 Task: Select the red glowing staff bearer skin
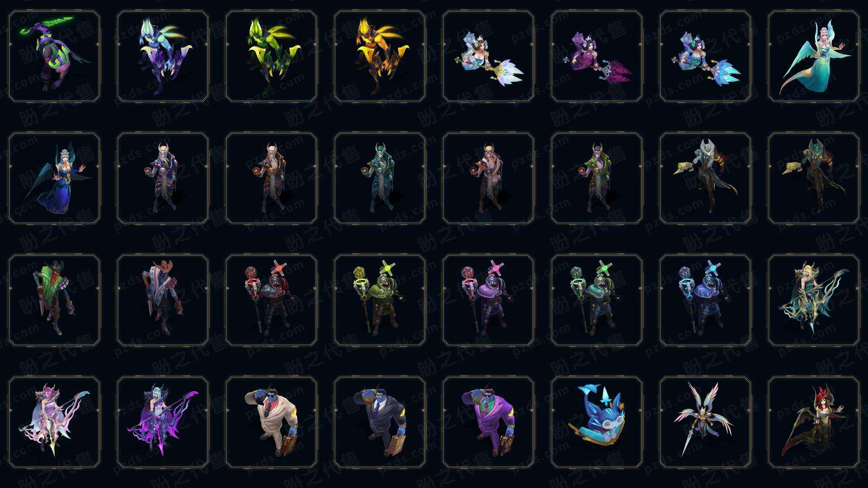pyautogui.click(x=271, y=300)
